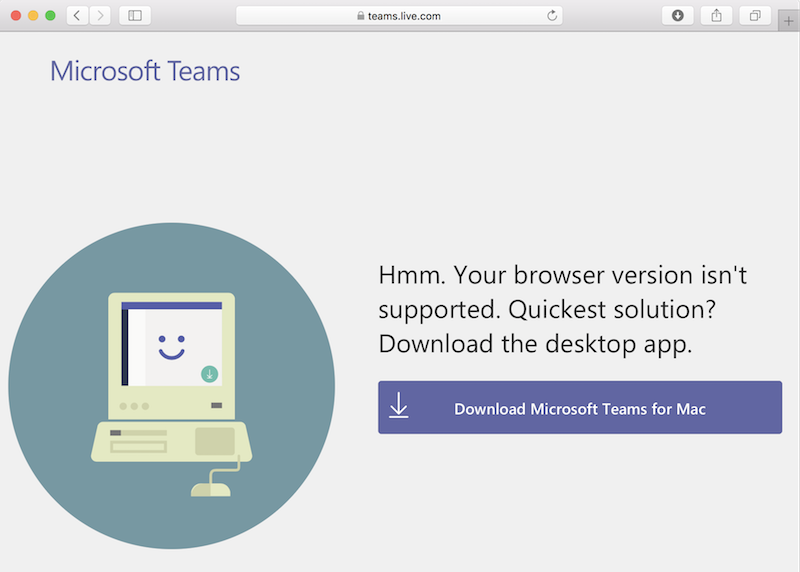Close the Safari window with red button

click(16, 16)
